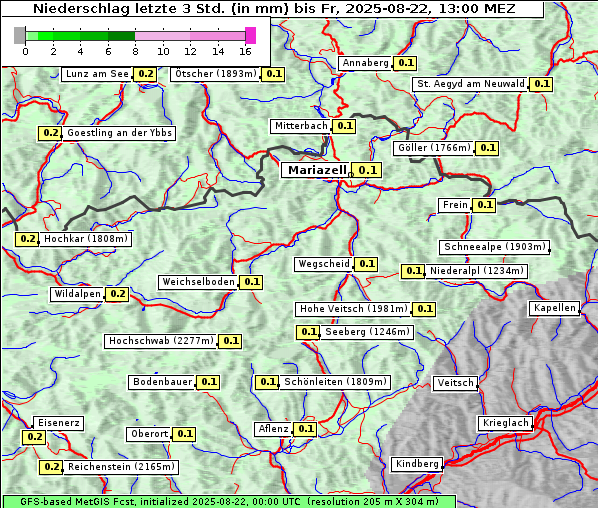The image size is (598, 508).
Task: Click the 0.2 value below Eisenerz
Action: coord(34,437)
